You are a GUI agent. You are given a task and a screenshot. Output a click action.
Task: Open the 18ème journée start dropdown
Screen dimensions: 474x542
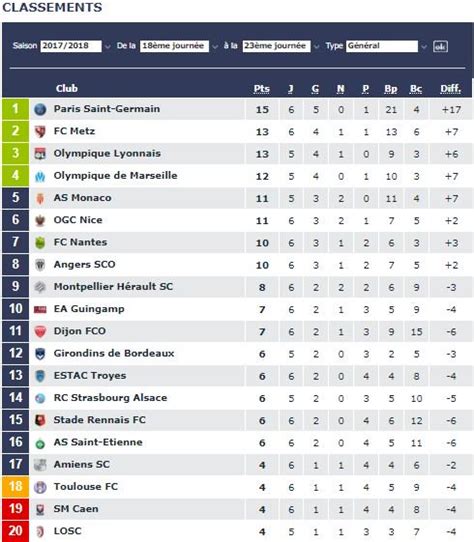[178, 46]
